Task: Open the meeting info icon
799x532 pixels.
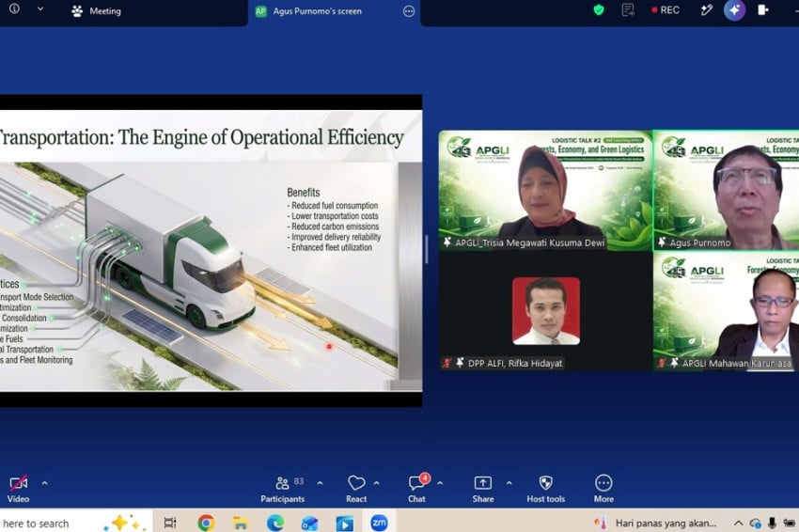Action: click(x=14, y=8)
